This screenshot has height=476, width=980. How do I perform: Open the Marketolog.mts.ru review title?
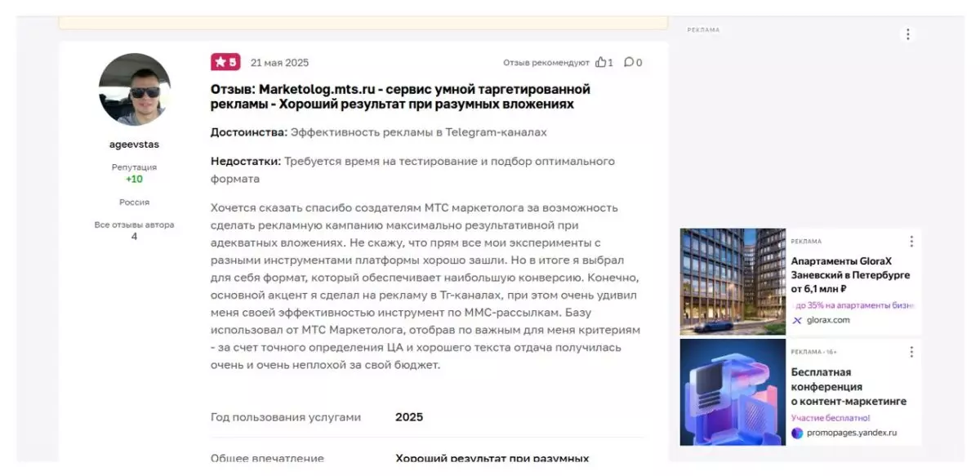[x=400, y=96]
